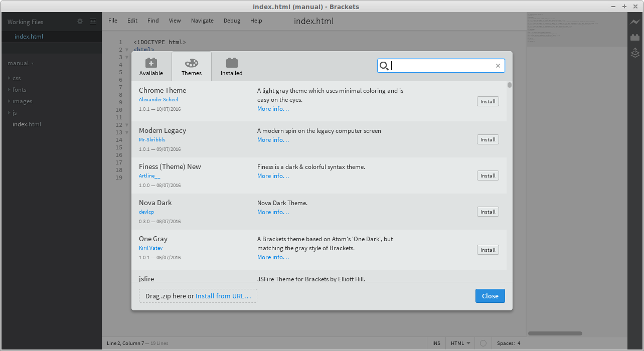Collapse the code fold on line 2
644x351 pixels.
pyautogui.click(x=126, y=50)
